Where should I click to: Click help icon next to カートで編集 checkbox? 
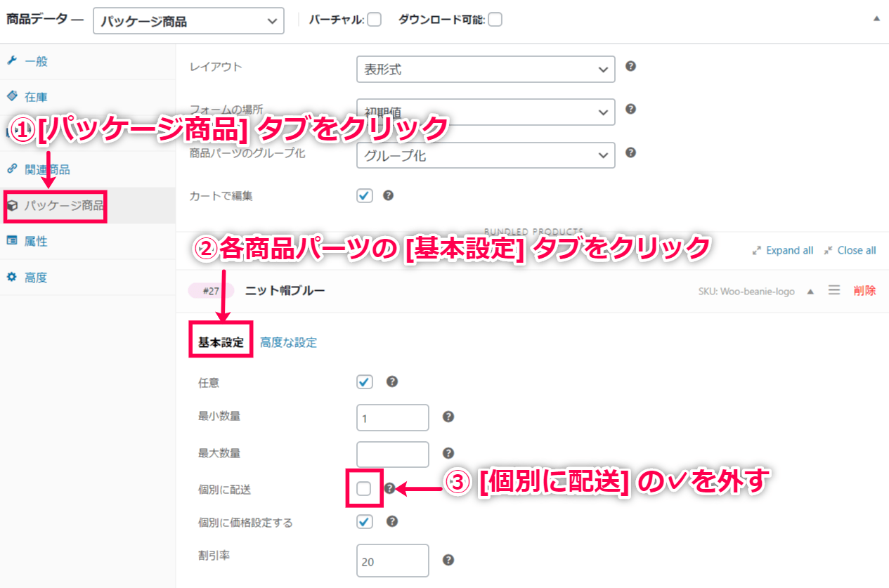point(388,195)
